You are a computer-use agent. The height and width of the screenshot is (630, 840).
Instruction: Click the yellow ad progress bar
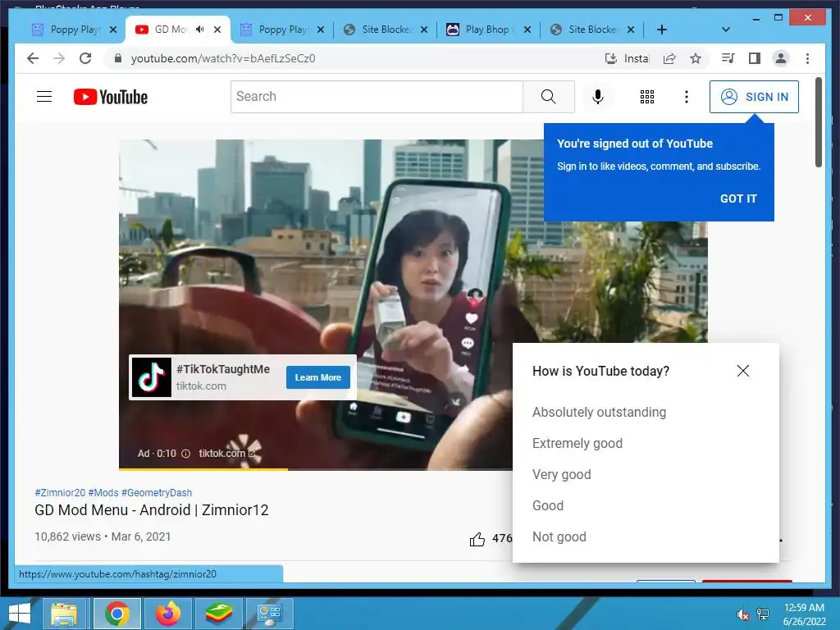pyautogui.click(x=203, y=469)
